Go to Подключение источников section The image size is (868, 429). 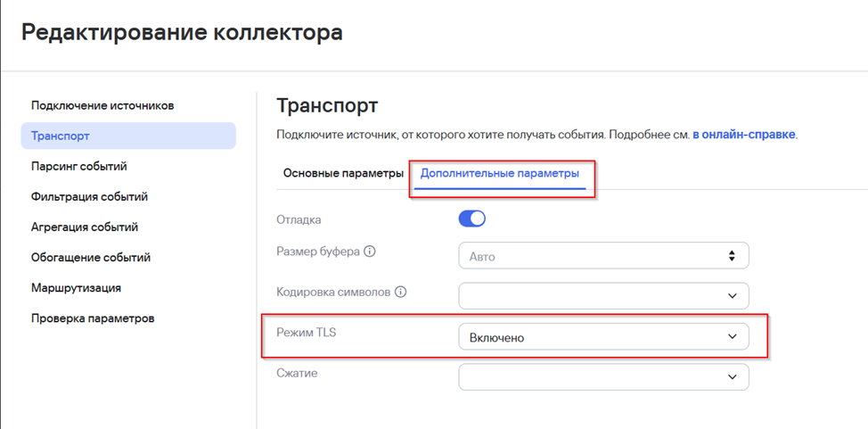[102, 105]
